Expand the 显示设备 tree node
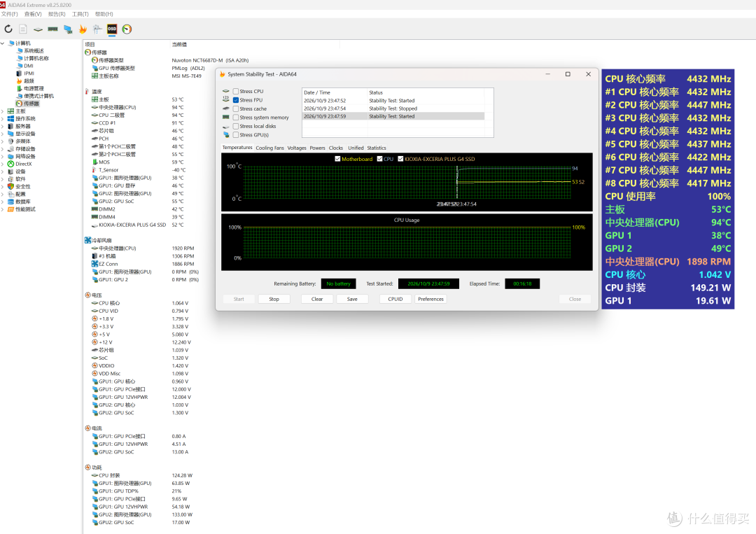 click(x=3, y=134)
